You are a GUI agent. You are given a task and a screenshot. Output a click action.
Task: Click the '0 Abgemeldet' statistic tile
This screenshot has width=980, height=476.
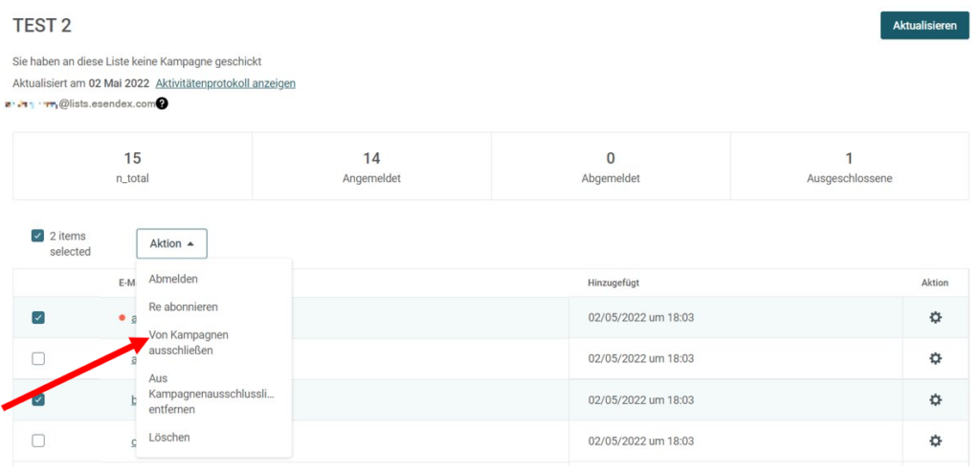611,167
